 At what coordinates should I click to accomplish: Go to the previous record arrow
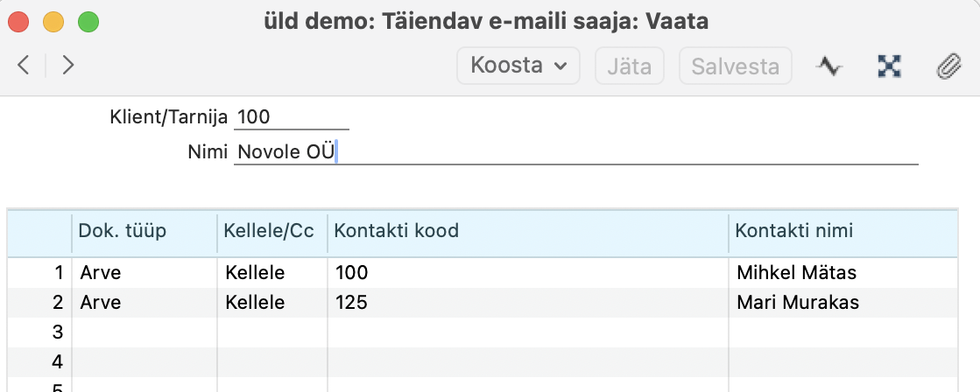click(24, 66)
